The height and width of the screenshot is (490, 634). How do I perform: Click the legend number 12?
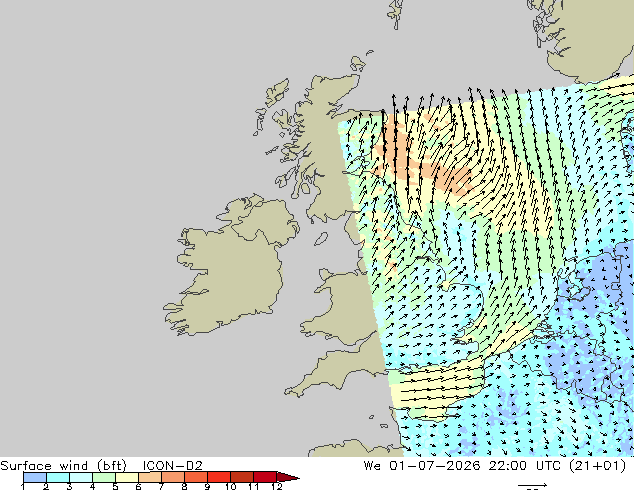point(277,486)
